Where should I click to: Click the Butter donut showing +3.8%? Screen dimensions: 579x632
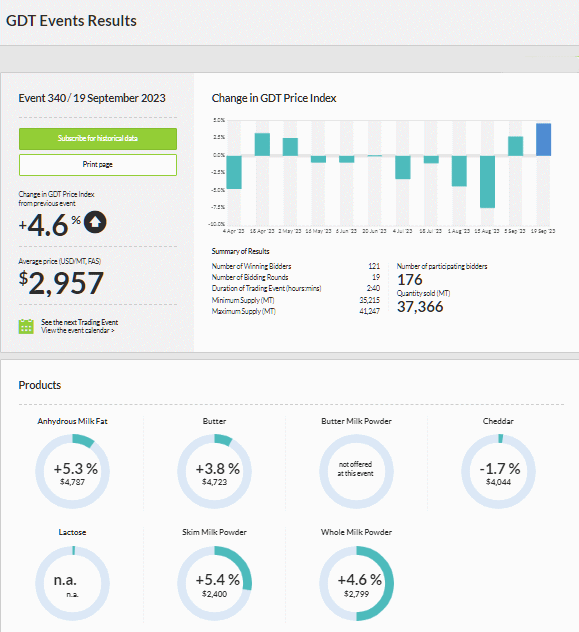[x=214, y=471]
